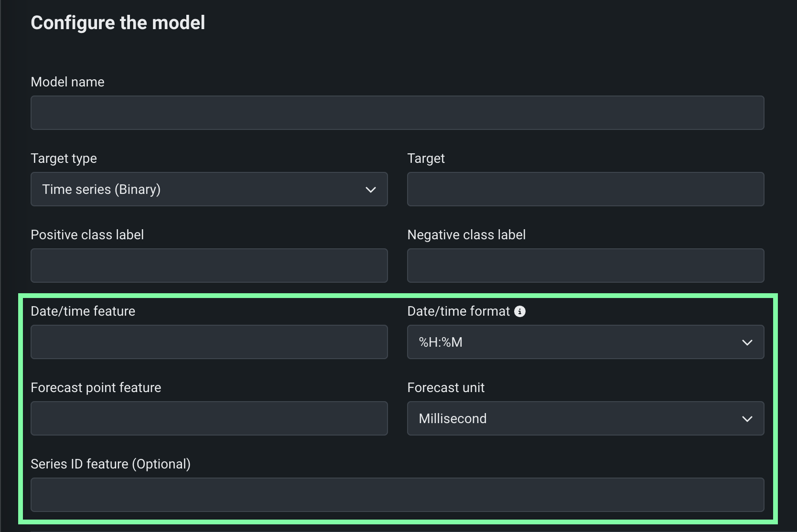
Task: Click the chevron arrow in Target type
Action: click(370, 190)
